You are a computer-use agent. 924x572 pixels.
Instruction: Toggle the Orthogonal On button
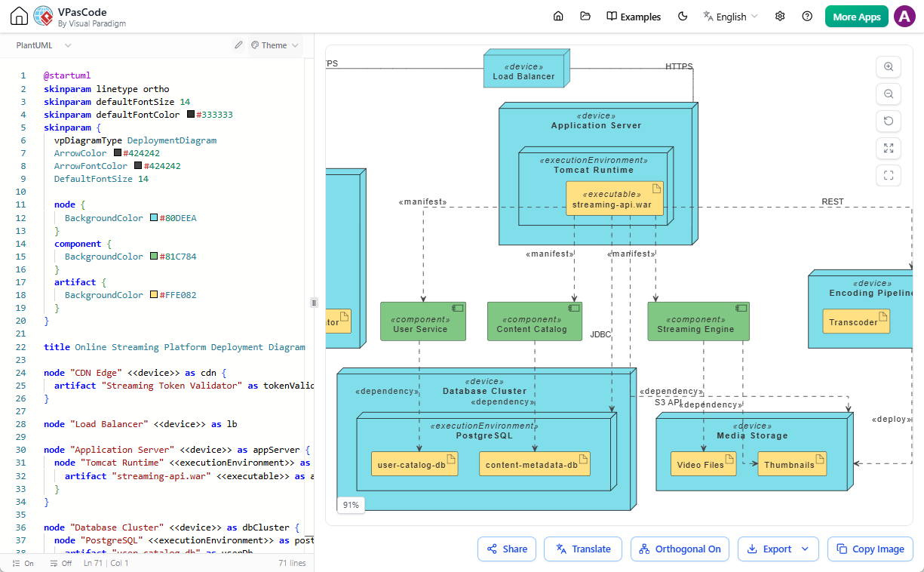click(x=680, y=549)
